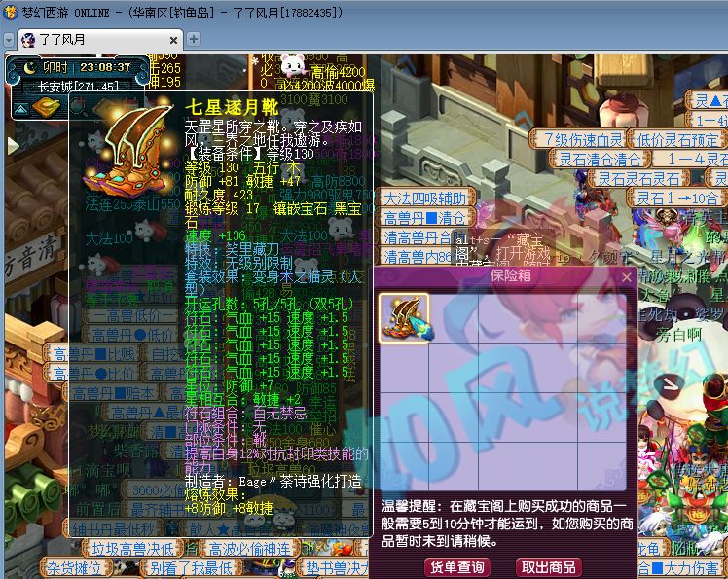Viewport: 728px width, 579px height.
Task: Open the 高兽丹■清仓 stall sign
Action: point(425,218)
